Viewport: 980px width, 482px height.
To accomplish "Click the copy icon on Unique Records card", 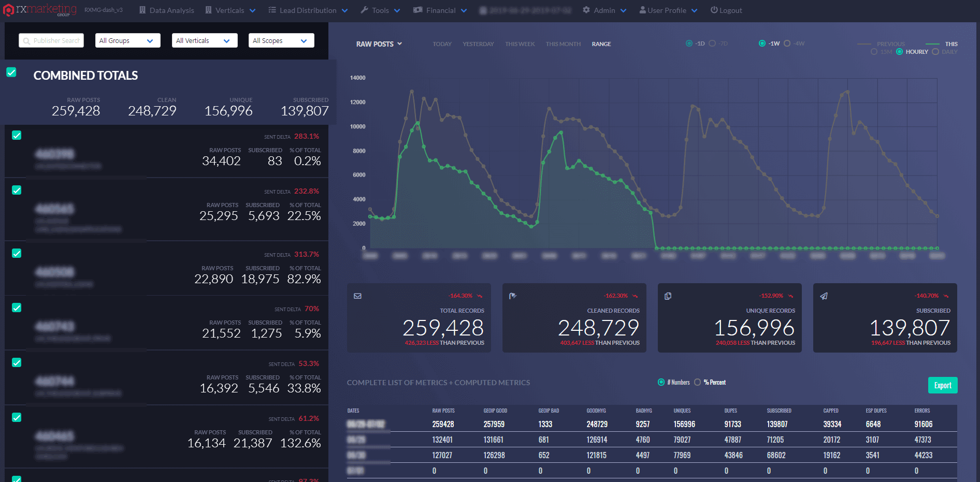I will point(668,296).
